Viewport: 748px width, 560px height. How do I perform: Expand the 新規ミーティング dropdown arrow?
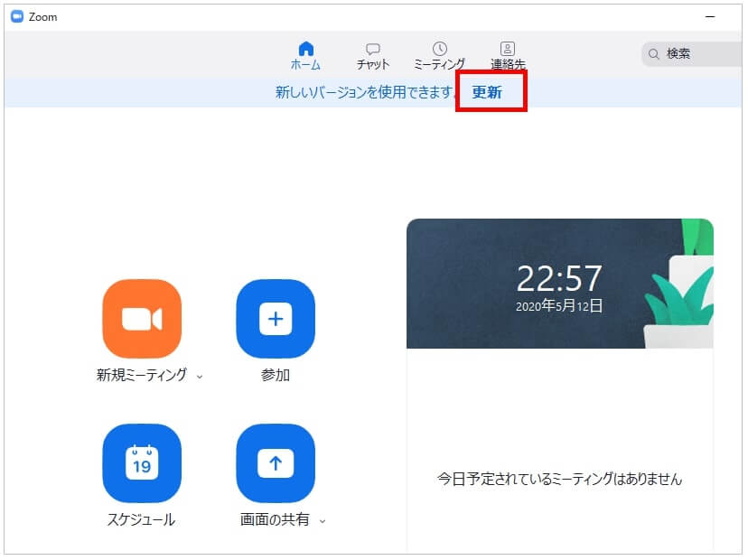coord(200,377)
